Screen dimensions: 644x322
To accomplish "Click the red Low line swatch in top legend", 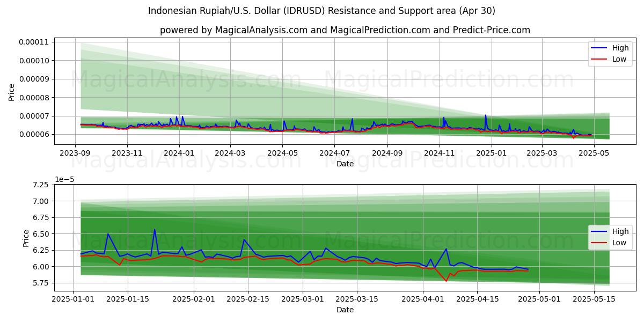I will pyautogui.click(x=599, y=60).
